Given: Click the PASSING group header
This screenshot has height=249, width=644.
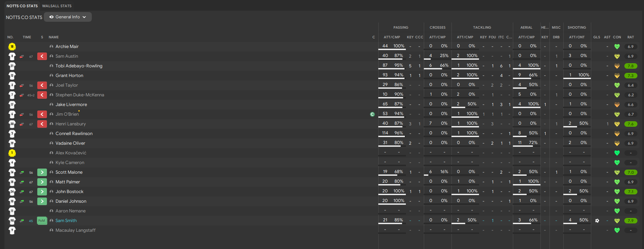Looking at the screenshot, I should [401, 28].
